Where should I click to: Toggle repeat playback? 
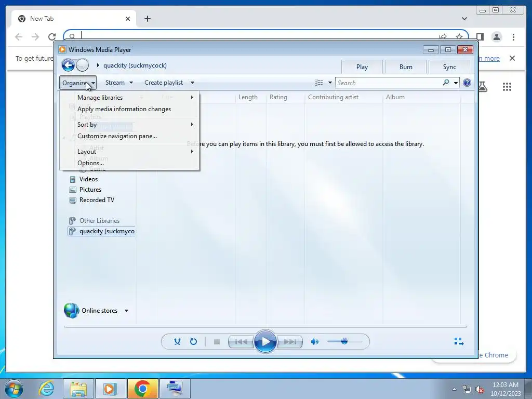193,342
